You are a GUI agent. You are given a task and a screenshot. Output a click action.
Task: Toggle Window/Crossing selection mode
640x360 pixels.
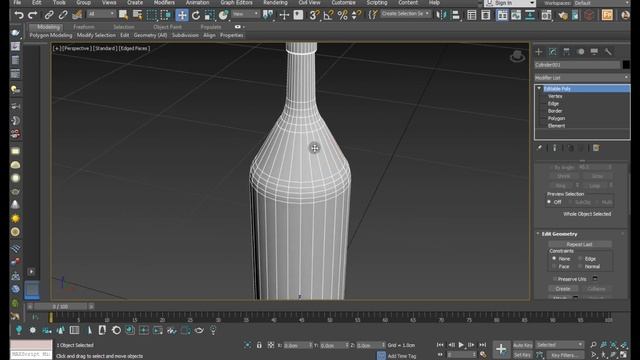pyautogui.click(x=166, y=16)
